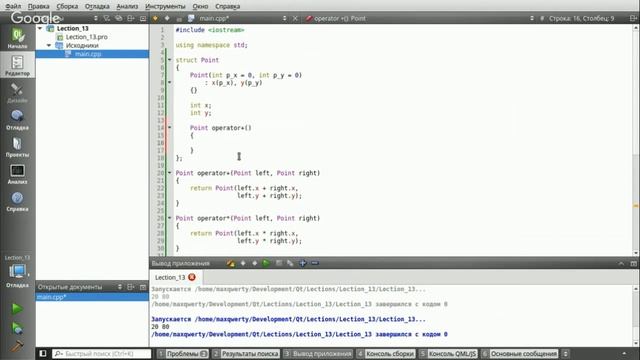Go to previous item in output

(243, 263)
